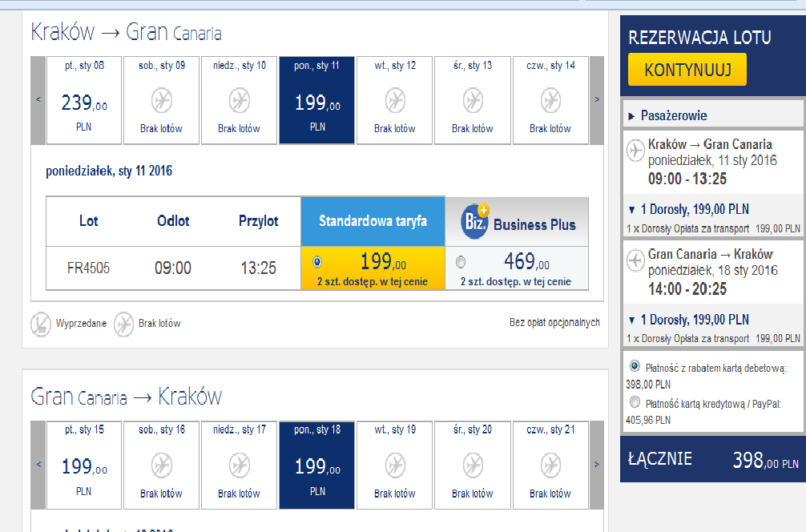Viewport: 806px width, 532px height.
Task: Show next week of outbound dates
Action: [597, 100]
